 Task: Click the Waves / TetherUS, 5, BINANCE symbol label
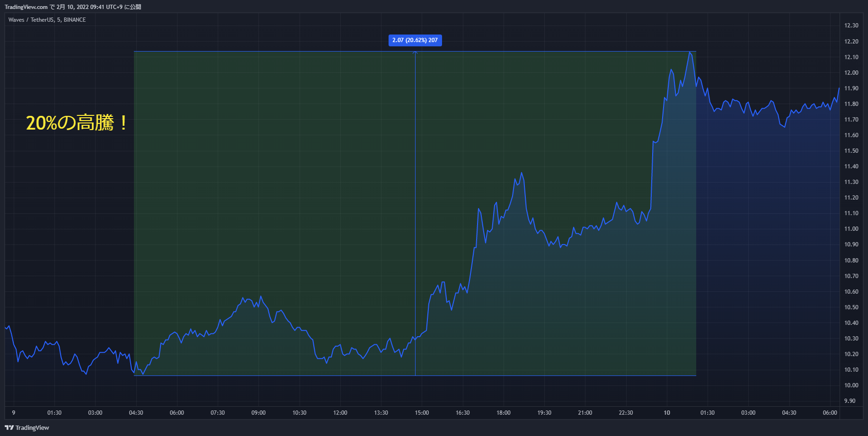coord(47,20)
